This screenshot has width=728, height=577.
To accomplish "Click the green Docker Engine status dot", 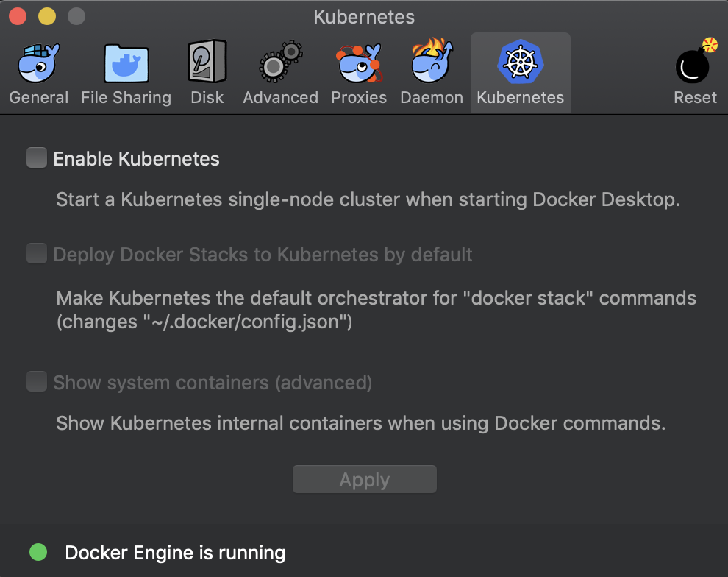I will (38, 552).
